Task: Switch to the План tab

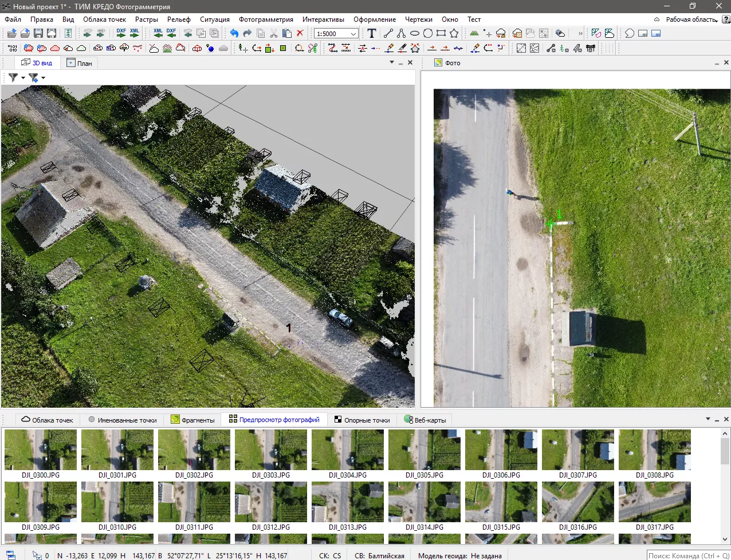Action: pyautogui.click(x=80, y=63)
